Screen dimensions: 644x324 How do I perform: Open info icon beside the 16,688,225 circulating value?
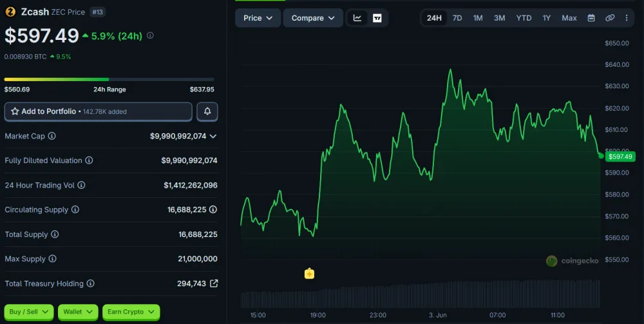tap(213, 209)
